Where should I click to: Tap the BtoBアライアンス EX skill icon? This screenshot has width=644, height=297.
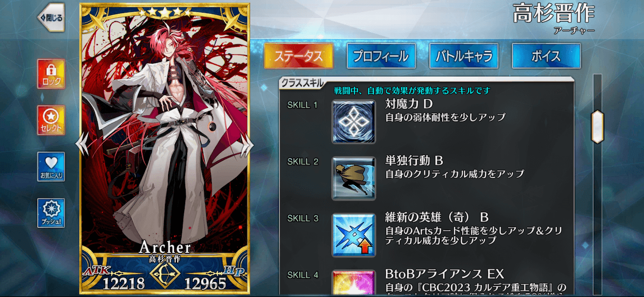coord(354,282)
